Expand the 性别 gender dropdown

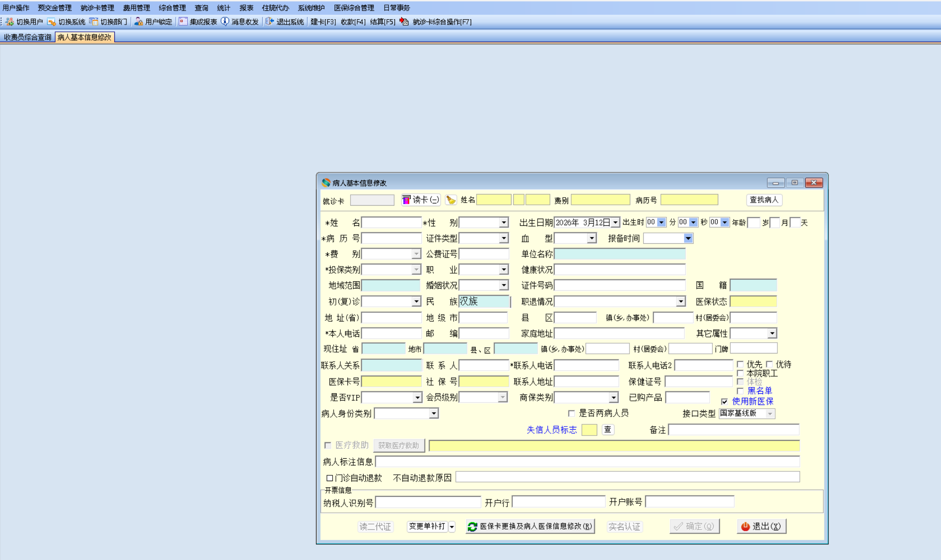point(504,222)
